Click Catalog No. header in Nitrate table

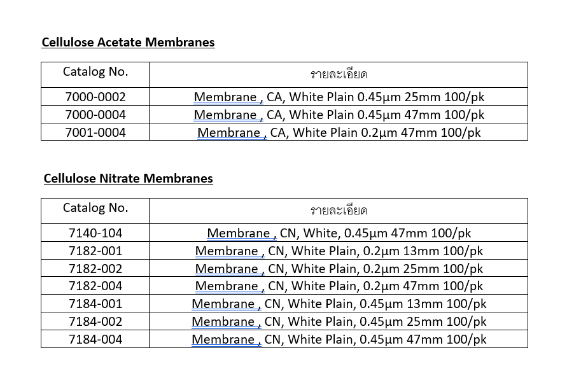coord(95,208)
